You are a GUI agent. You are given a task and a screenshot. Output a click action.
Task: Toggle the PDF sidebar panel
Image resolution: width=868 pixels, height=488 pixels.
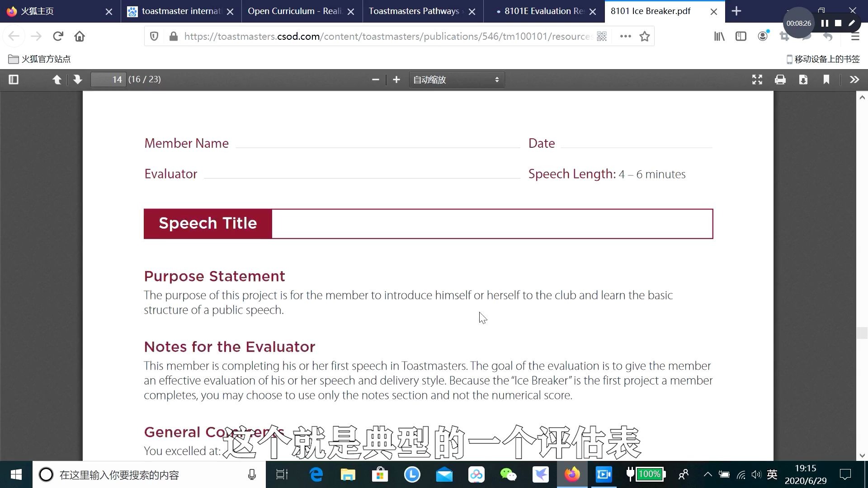pyautogui.click(x=14, y=80)
